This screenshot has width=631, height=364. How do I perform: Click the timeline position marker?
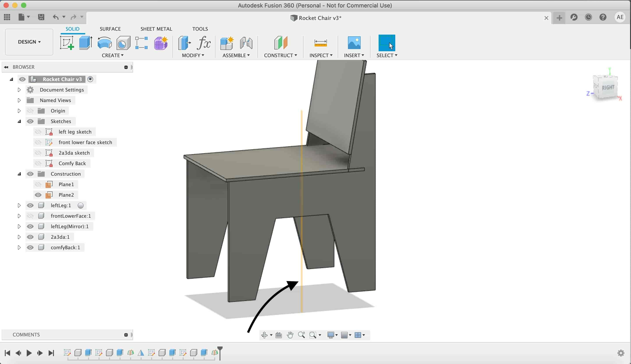point(220,353)
